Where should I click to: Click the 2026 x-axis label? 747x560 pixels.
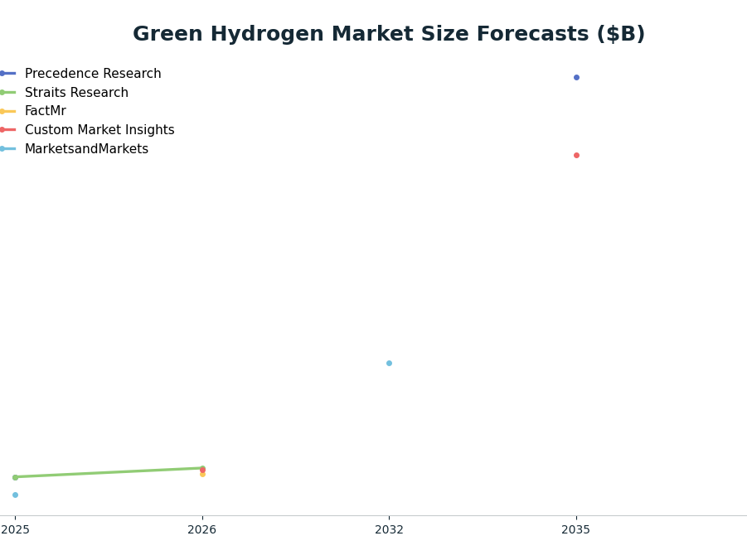tap(202, 529)
